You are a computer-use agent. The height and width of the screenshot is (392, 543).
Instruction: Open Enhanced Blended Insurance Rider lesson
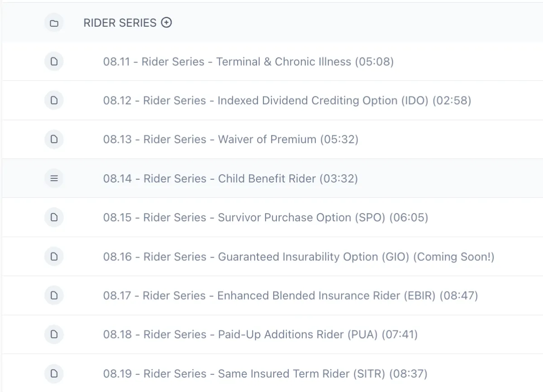pos(291,296)
